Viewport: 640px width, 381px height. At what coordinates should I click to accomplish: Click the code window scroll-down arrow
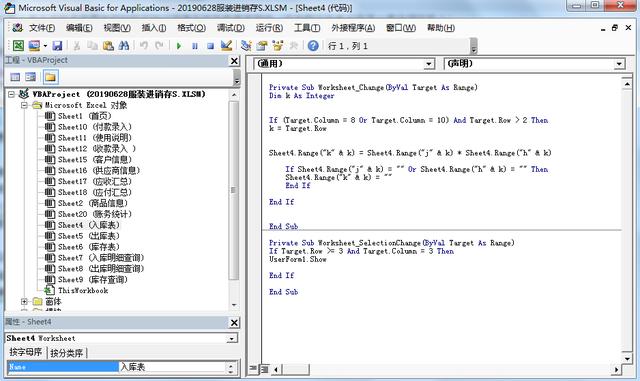(627, 359)
